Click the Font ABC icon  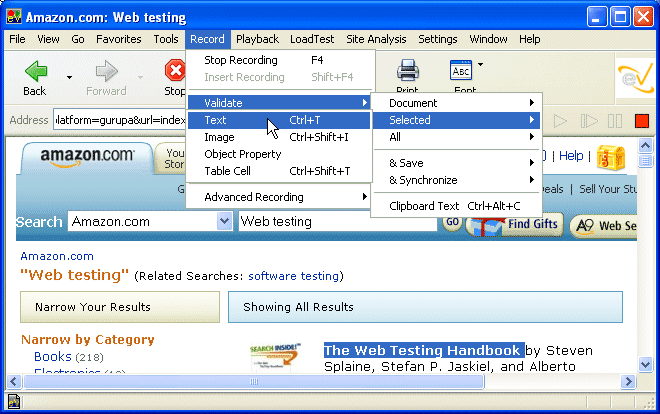pos(461,70)
